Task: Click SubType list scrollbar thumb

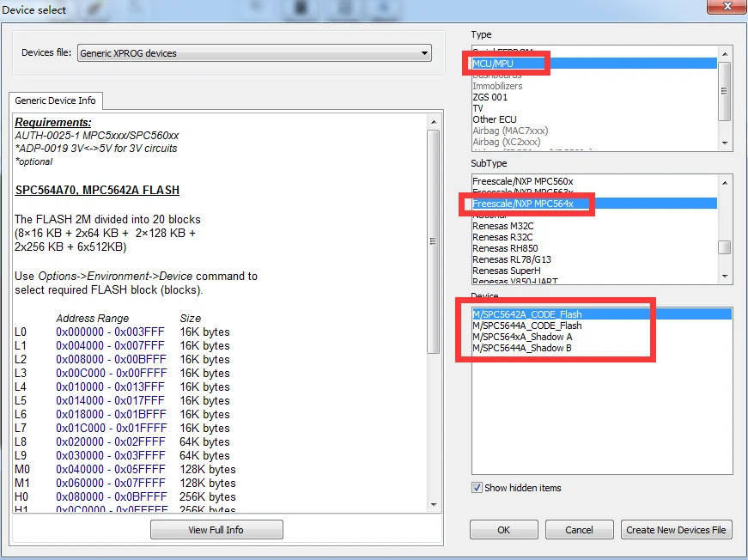Action: (x=725, y=247)
